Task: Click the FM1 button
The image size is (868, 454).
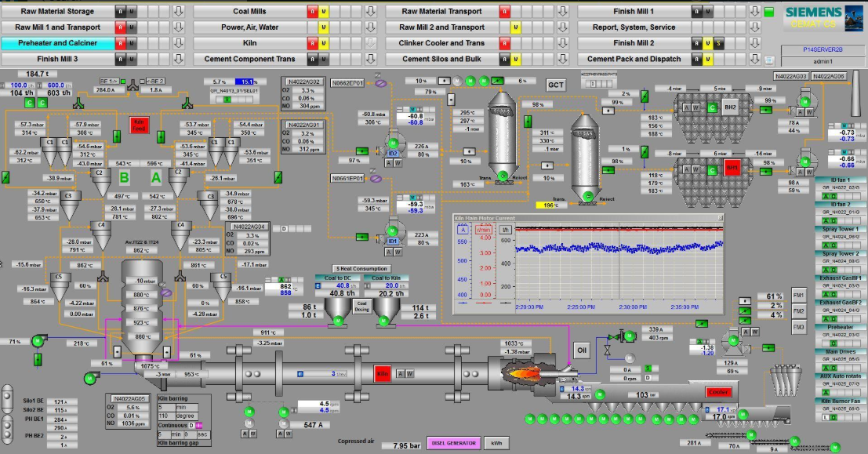Action: [798, 295]
